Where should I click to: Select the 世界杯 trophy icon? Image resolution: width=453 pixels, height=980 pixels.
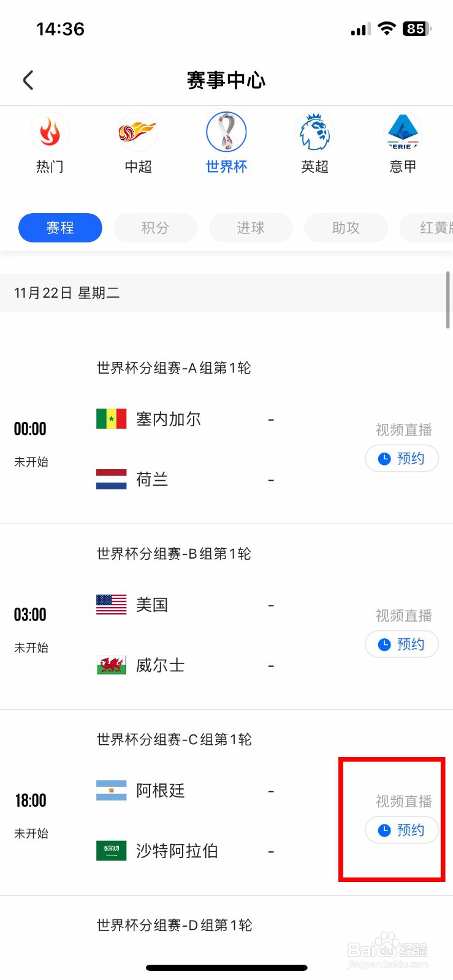(226, 132)
